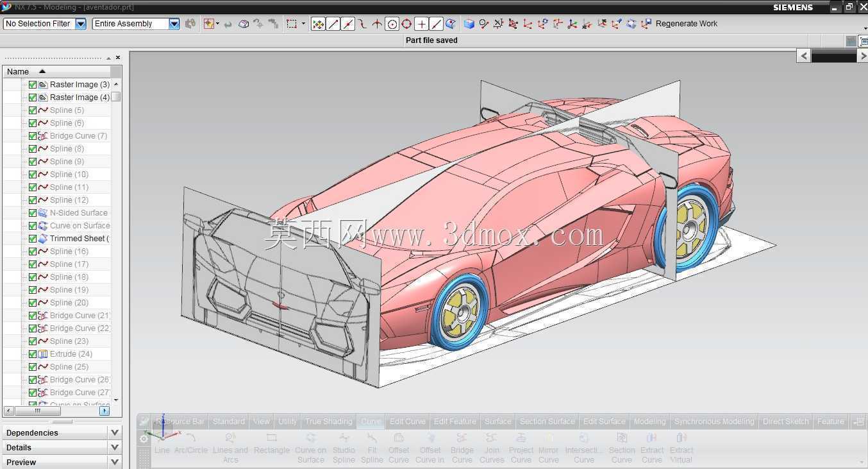Click the blue cube icon in toolbar
This screenshot has width=868, height=469.
(x=469, y=24)
